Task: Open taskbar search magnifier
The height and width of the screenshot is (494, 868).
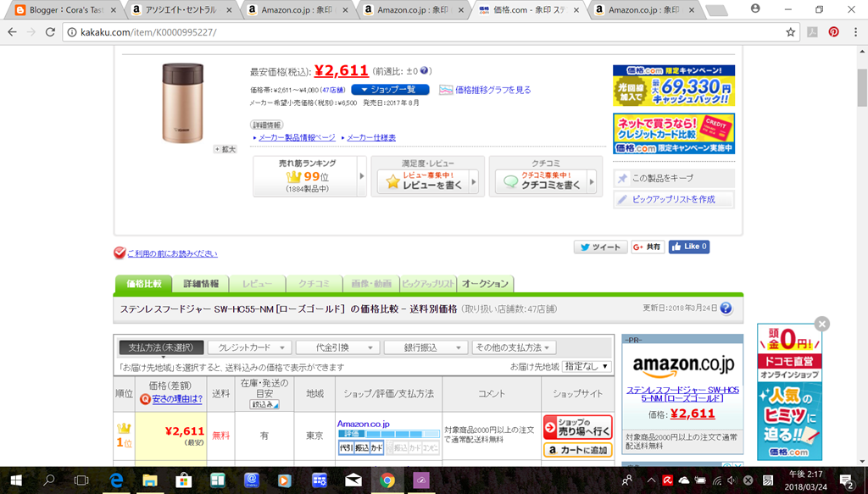Action: pyautogui.click(x=49, y=480)
